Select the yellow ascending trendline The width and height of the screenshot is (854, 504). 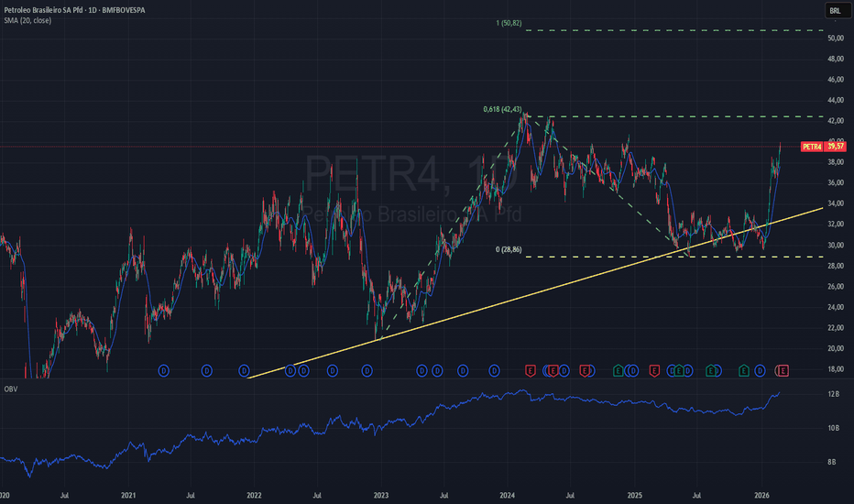point(533,292)
